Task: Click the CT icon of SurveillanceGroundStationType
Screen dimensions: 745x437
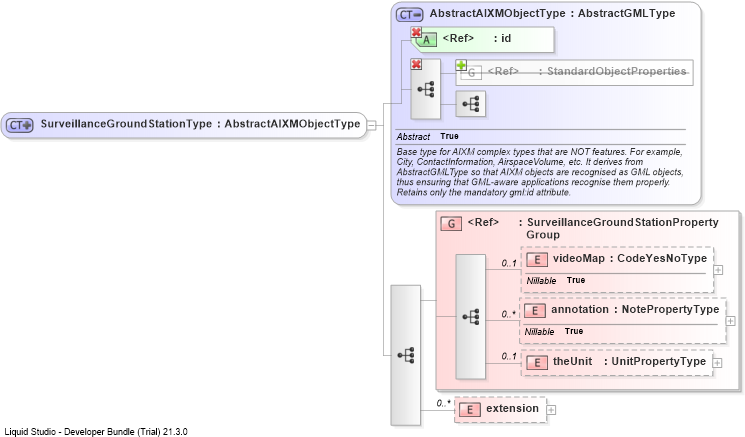Action: [19, 125]
